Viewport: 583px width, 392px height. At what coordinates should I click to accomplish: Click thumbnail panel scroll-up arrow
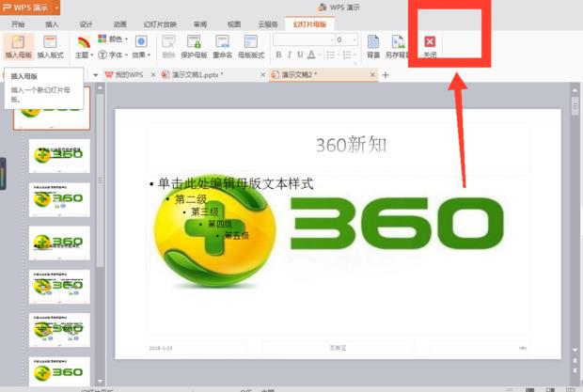pyautogui.click(x=100, y=88)
